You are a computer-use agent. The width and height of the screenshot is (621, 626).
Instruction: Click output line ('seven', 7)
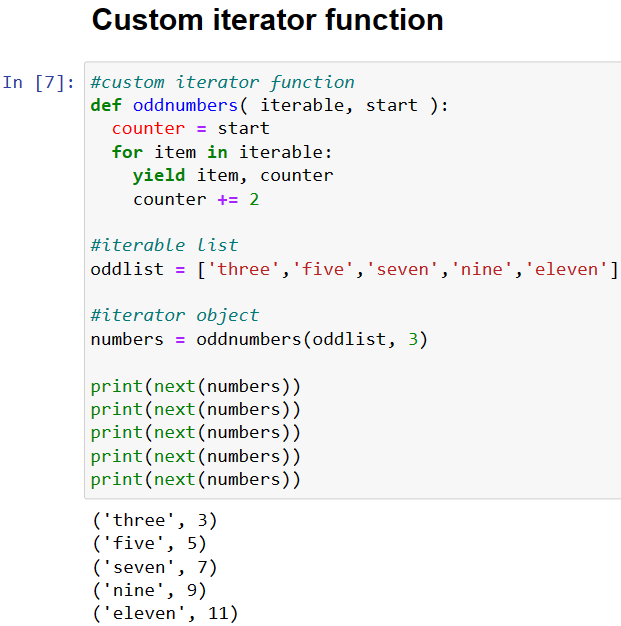[155, 567]
